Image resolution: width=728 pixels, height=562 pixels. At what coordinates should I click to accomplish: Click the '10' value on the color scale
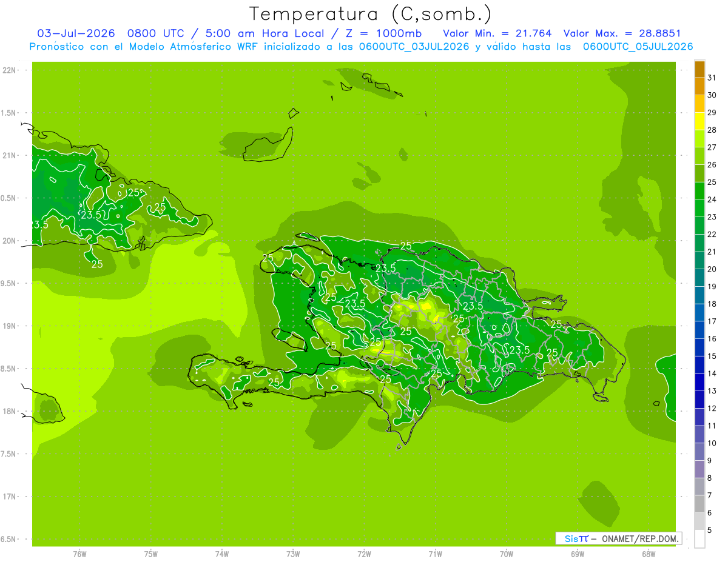pos(712,443)
